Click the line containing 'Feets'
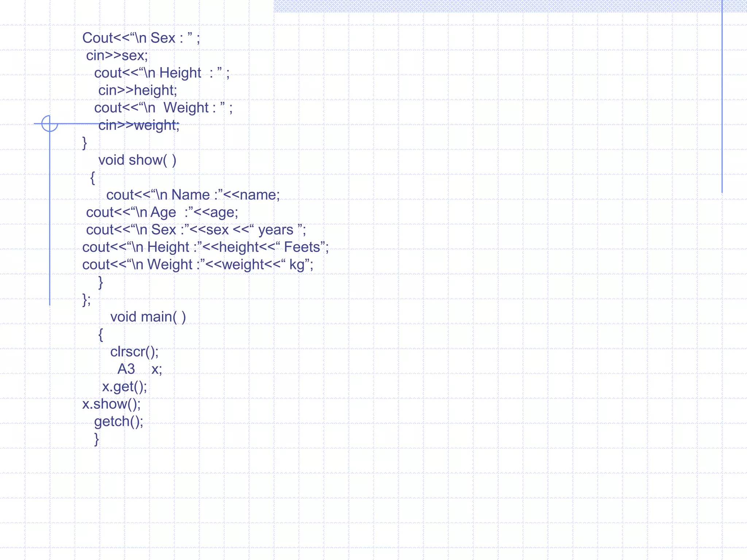This screenshot has width=747, height=560. pos(205,247)
